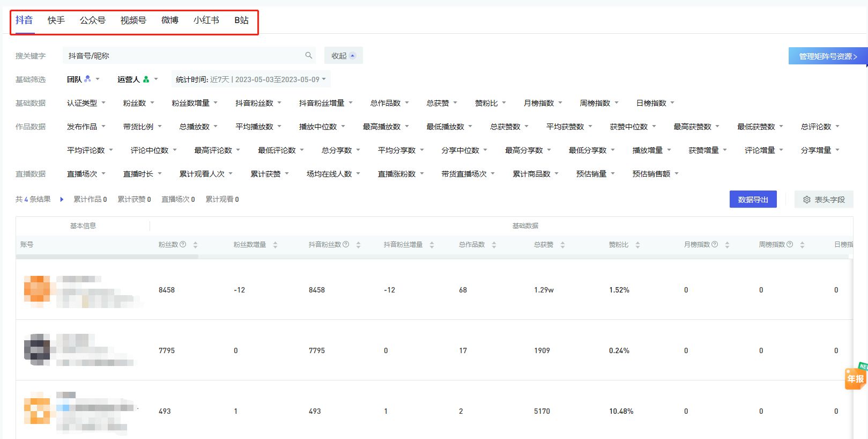Click the avatar in the 493 row
Image resolution: width=868 pixels, height=439 pixels.
point(37,409)
